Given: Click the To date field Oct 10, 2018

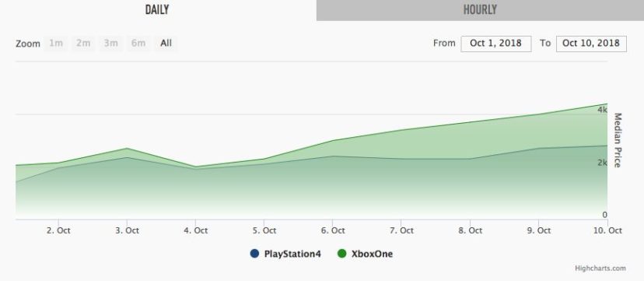Looking at the screenshot, I should [x=591, y=44].
